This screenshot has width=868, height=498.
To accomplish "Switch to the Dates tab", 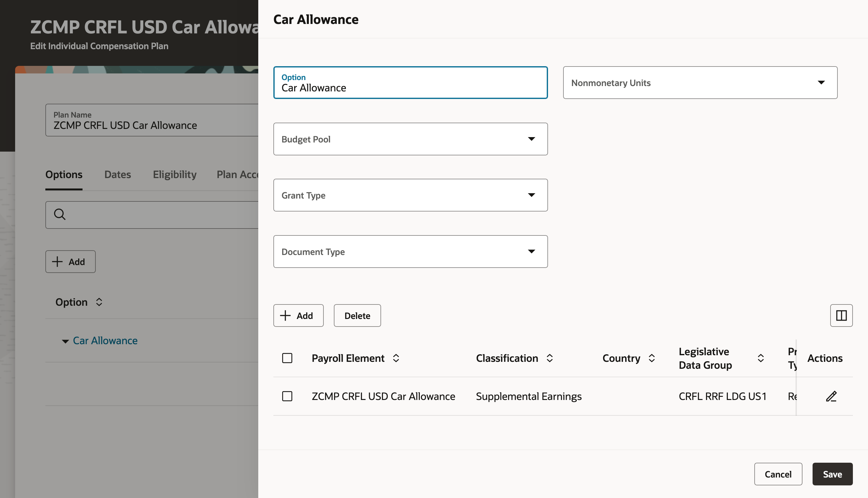I will click(x=117, y=174).
